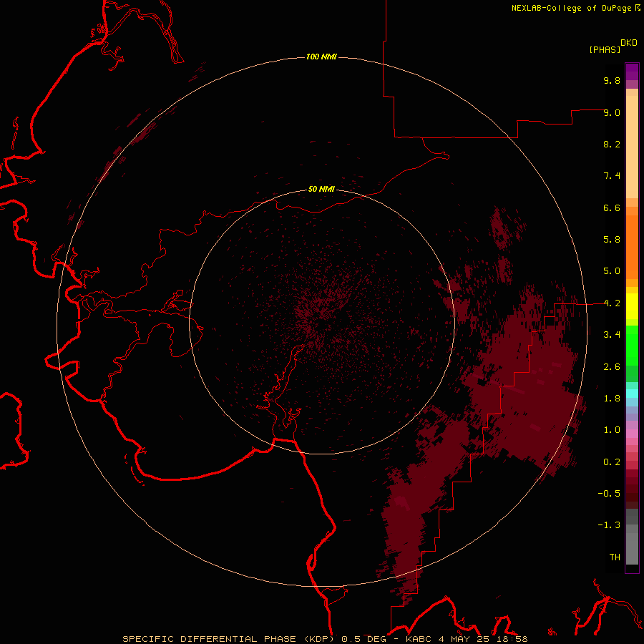Click the -0.5 value on the color scale
The image size is (644, 644).
(x=609, y=494)
